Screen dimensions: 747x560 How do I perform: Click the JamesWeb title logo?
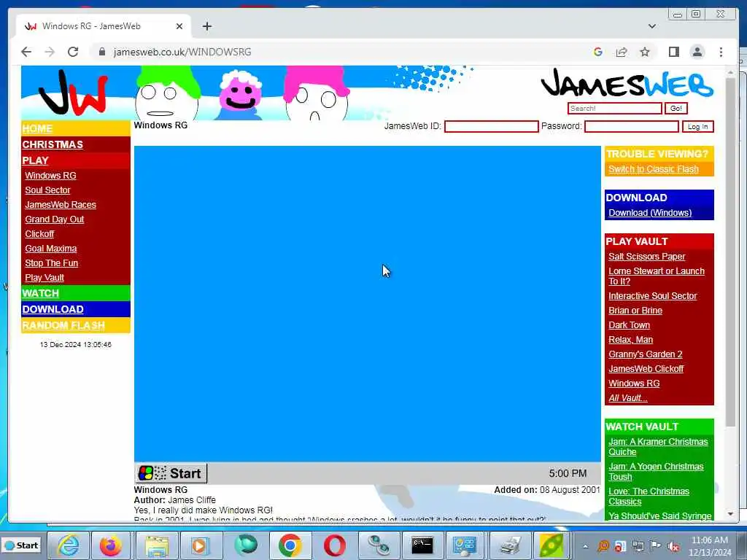pyautogui.click(x=627, y=83)
